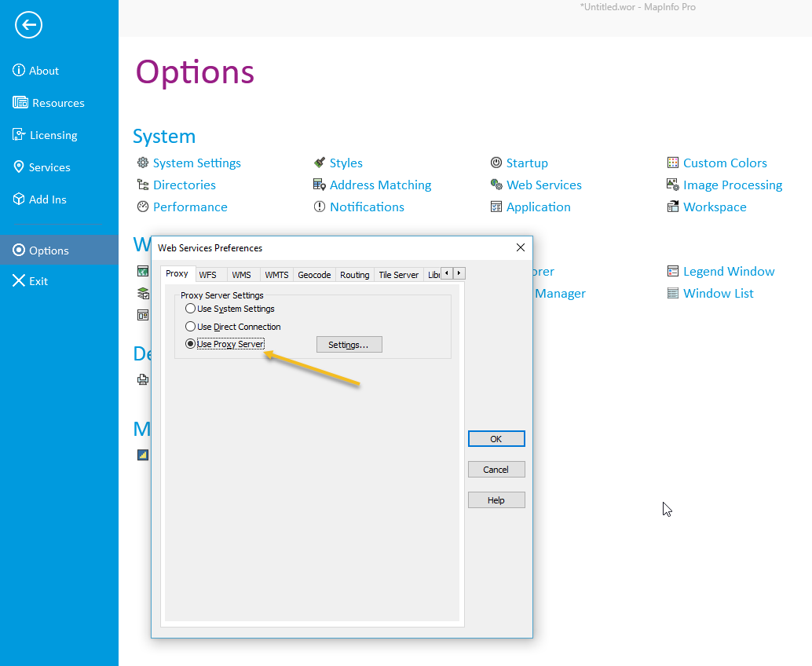Image resolution: width=812 pixels, height=666 pixels.
Task: Click the Legend Window icon
Action: tap(672, 271)
